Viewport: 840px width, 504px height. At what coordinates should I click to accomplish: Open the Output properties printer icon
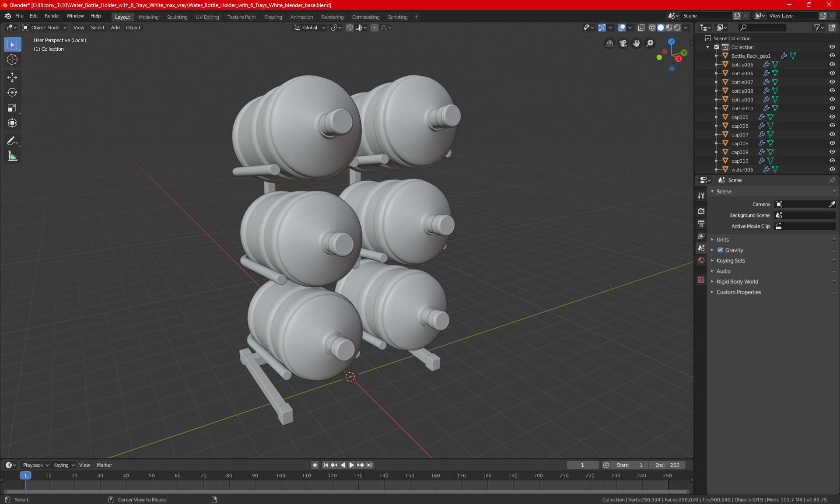click(x=701, y=224)
